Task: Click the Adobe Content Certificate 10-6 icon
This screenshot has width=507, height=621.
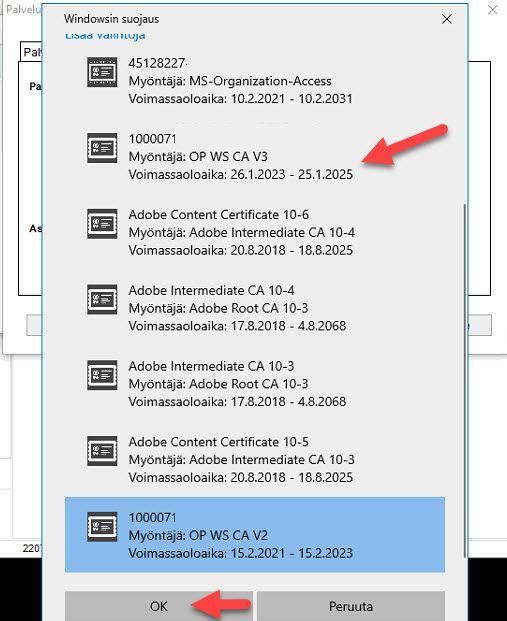Action: [x=102, y=224]
